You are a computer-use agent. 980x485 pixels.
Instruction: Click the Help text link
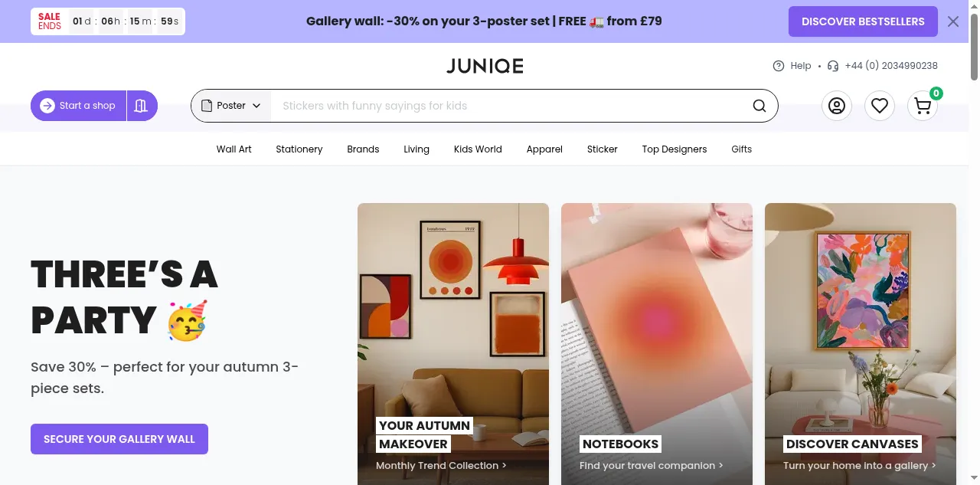tap(801, 66)
